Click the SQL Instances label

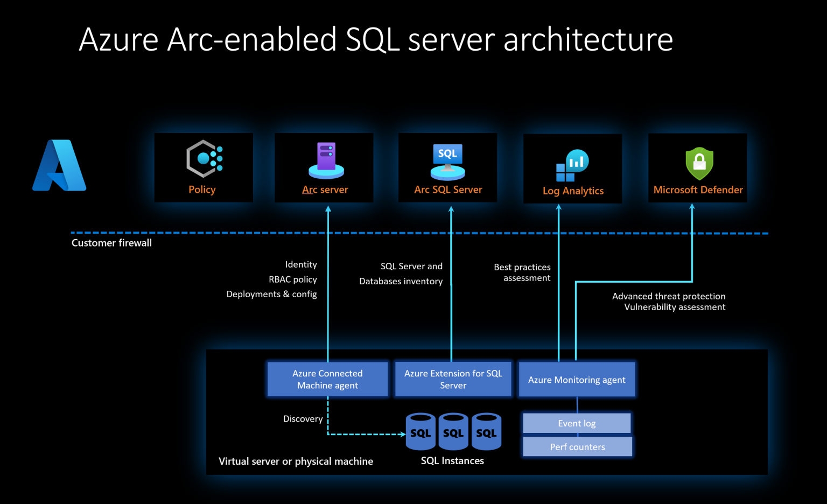pyautogui.click(x=452, y=460)
